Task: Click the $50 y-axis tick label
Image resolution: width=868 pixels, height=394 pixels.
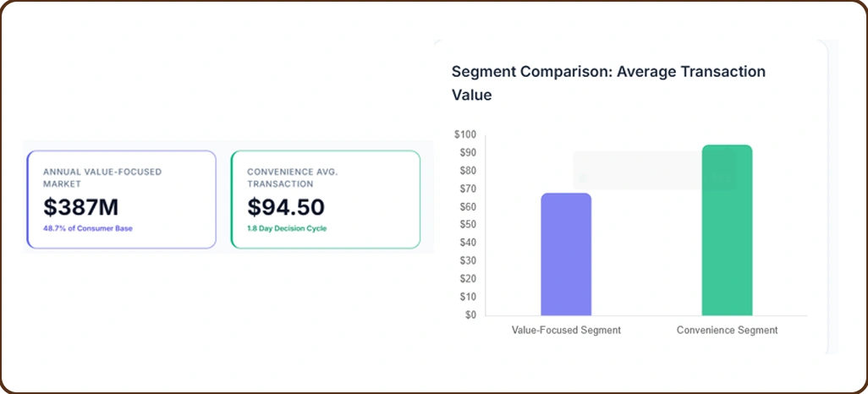Action: [467, 225]
